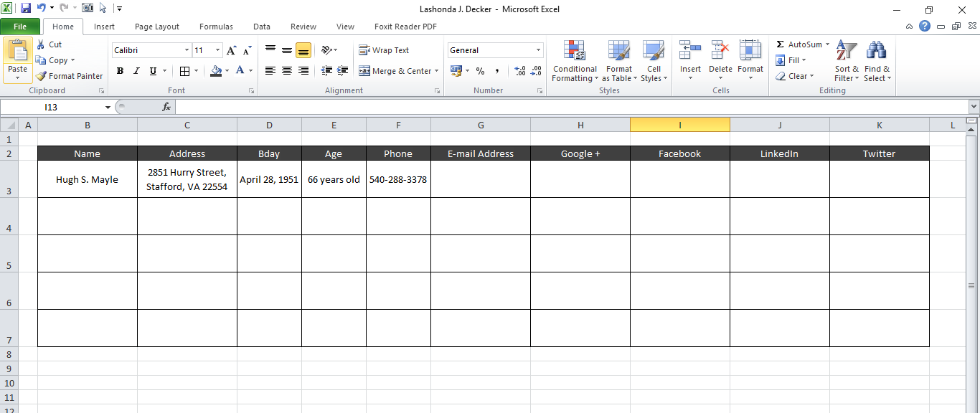
Task: Expand the Merge & Center dropdown arrow
Action: coord(438,71)
